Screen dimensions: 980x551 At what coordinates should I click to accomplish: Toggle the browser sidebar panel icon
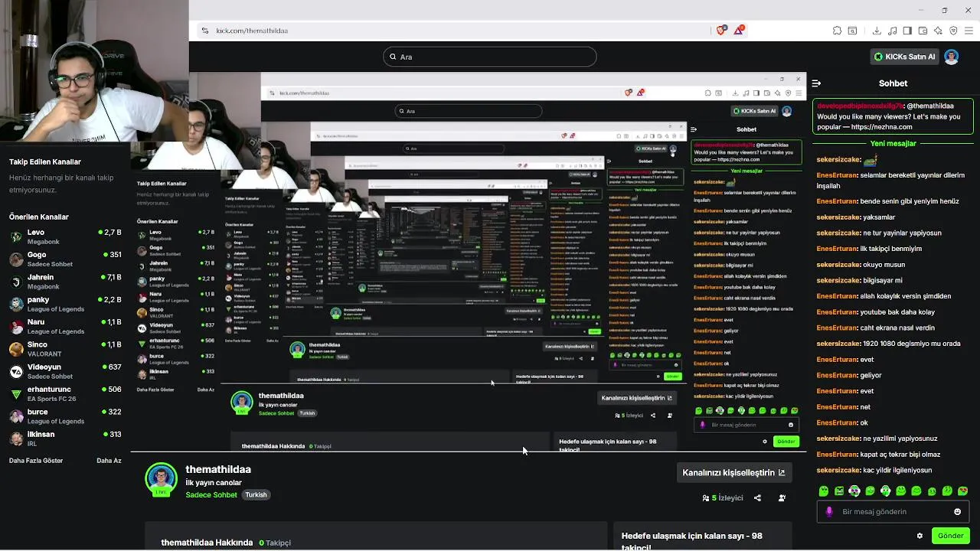tap(907, 31)
